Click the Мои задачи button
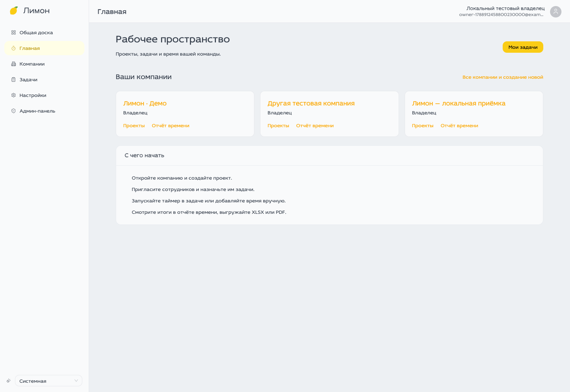Screen dimensions: 570x392 [x=523, y=47]
